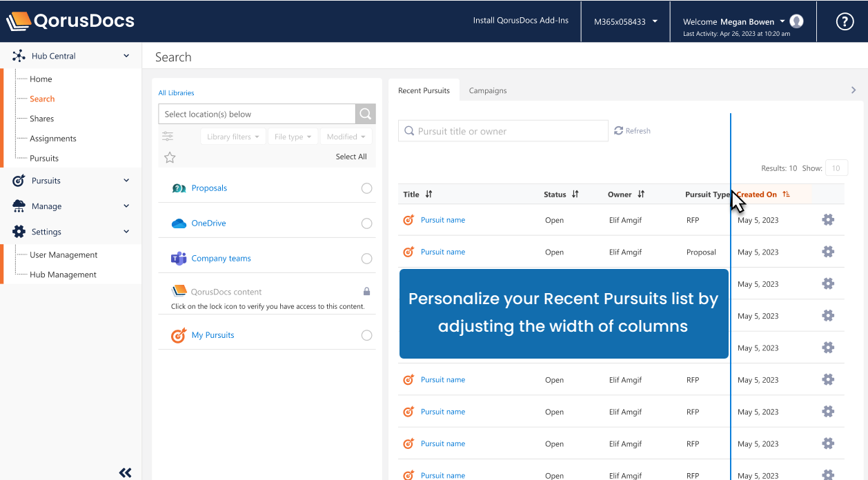Collapse the Settings section chevron
The image size is (868, 480).
(x=126, y=232)
